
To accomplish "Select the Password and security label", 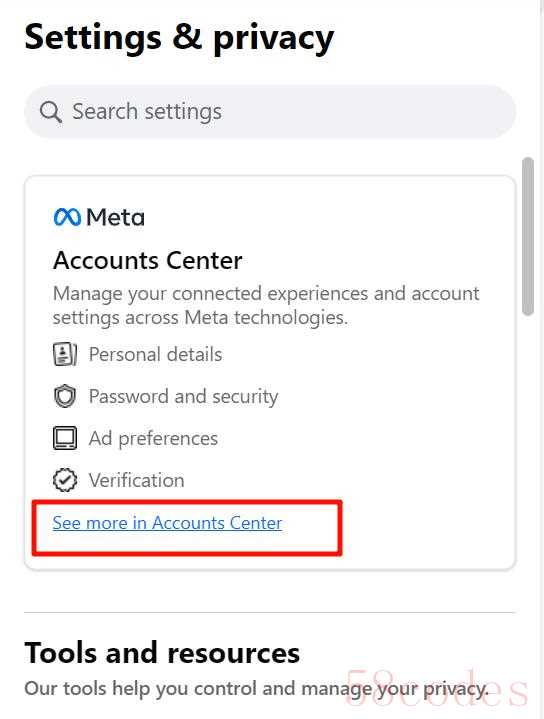I will coord(183,396).
